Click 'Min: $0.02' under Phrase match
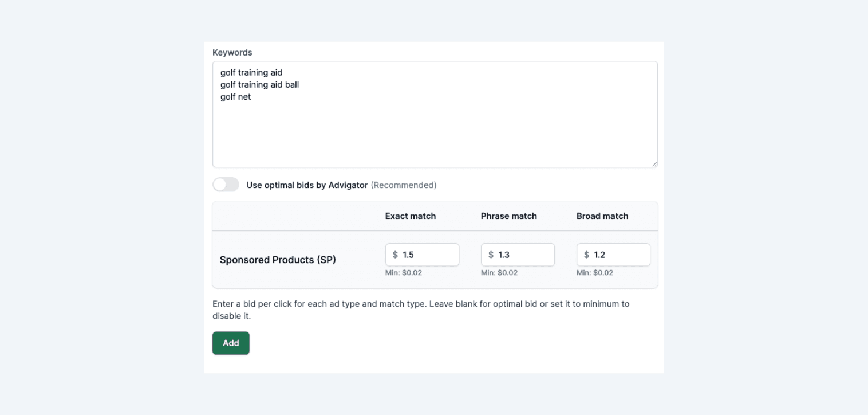Image resolution: width=868 pixels, height=415 pixels. [x=499, y=273]
